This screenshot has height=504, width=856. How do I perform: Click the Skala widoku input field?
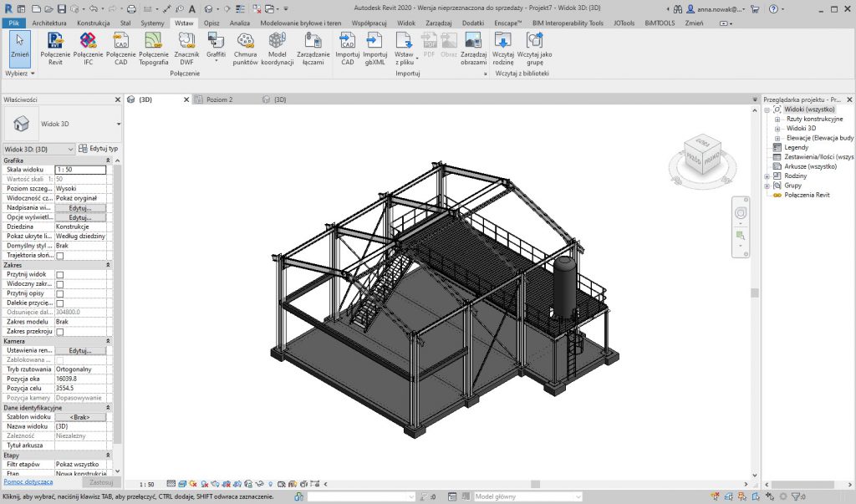tap(80, 170)
